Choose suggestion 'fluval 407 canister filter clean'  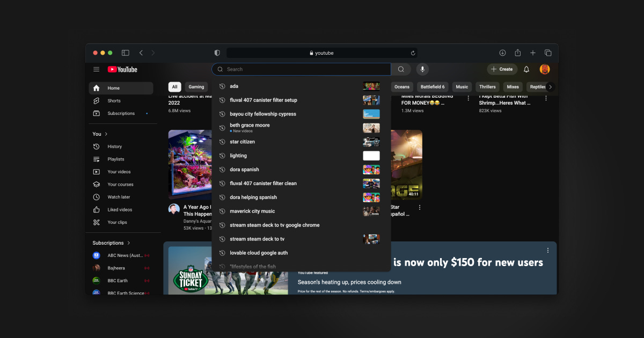[301, 183]
